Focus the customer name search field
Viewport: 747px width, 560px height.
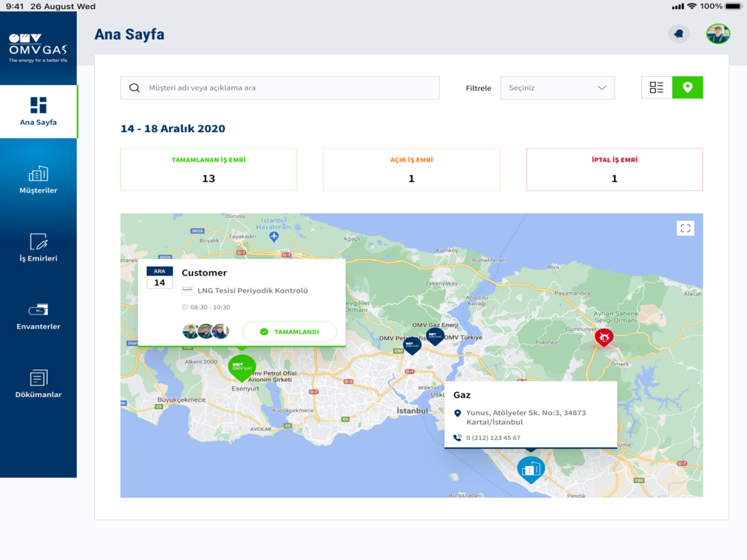coord(279,87)
